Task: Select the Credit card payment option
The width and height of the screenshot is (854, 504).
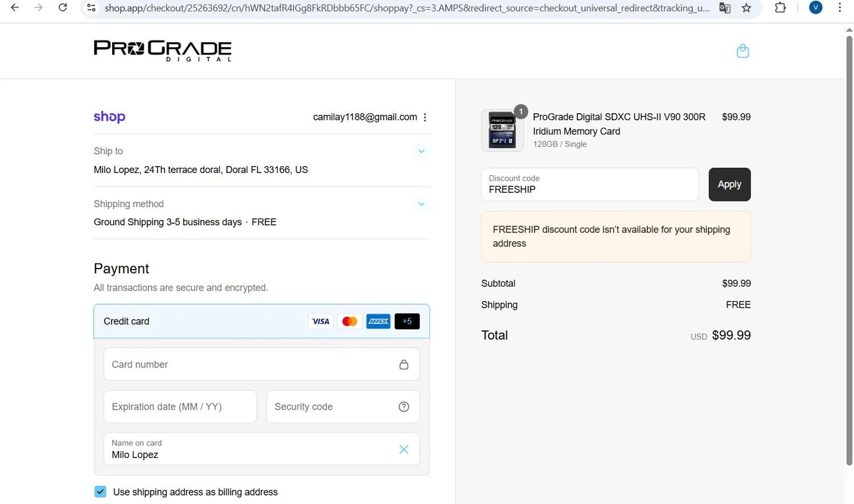Action: [261, 321]
